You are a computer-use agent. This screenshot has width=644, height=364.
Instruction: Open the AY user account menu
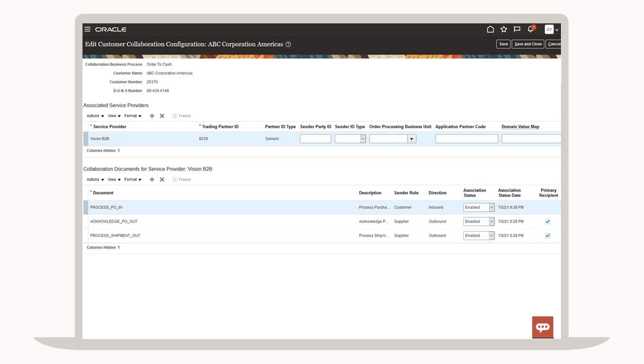(552, 29)
